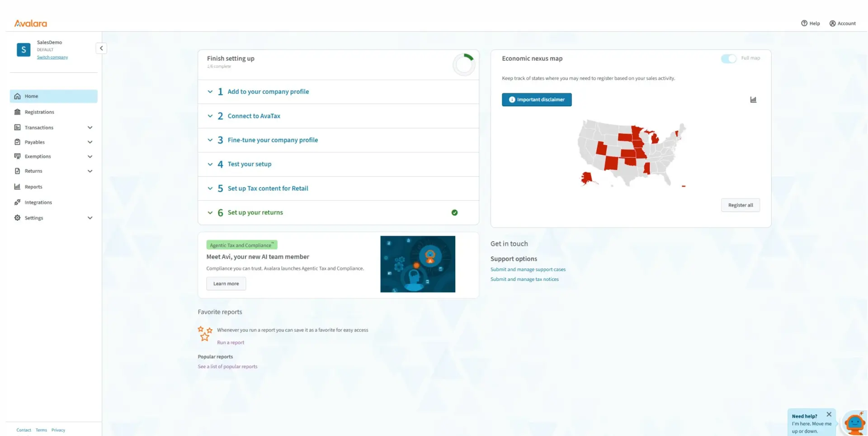Viewport: 868px width, 436px height.
Task: Expand step 4 Test your setup chevron
Action: 210,164
